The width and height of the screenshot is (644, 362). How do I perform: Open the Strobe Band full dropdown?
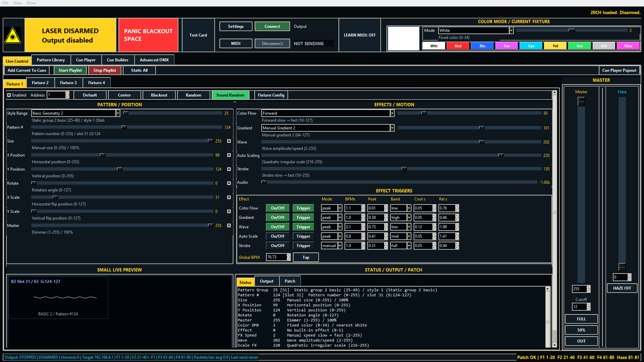click(409, 246)
